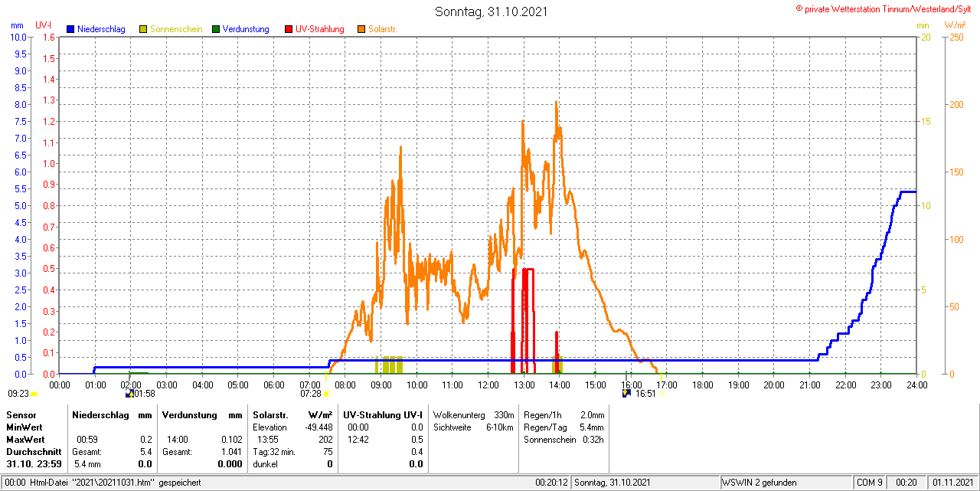The width and height of the screenshot is (980, 491).
Task: Click the yellow min axis unit label
Action: 923,25
